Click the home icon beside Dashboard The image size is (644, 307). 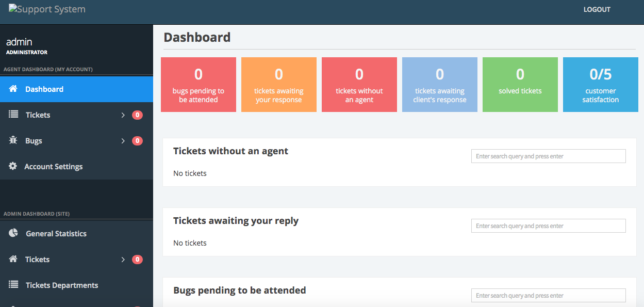pyautogui.click(x=13, y=89)
